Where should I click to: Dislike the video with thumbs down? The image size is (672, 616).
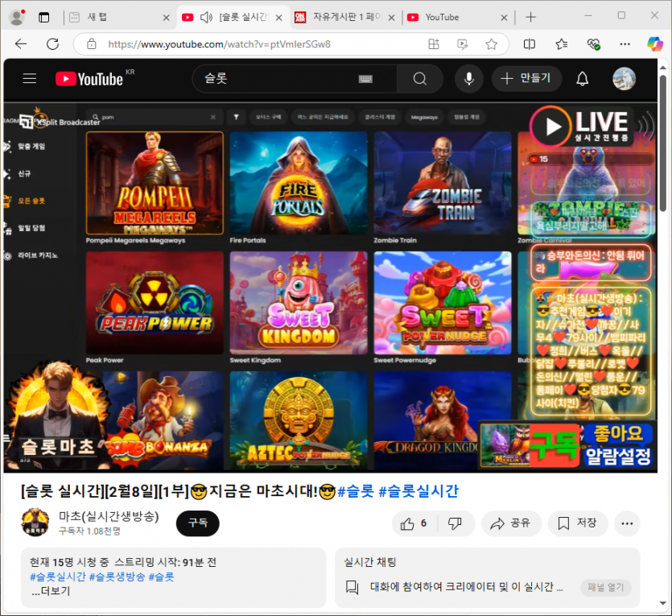tap(455, 523)
